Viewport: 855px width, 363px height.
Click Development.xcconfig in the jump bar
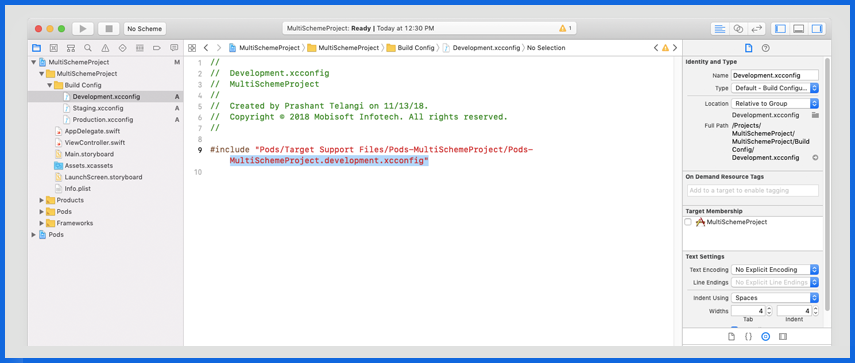[481, 48]
